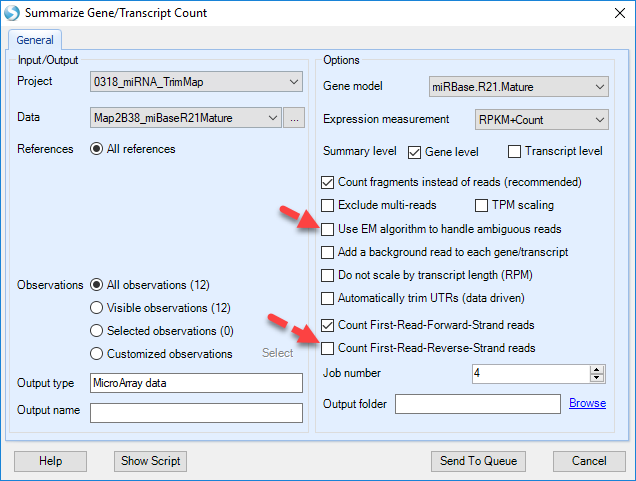Click the Output folder input field
Screen dimensions: 636x481
coord(478,404)
